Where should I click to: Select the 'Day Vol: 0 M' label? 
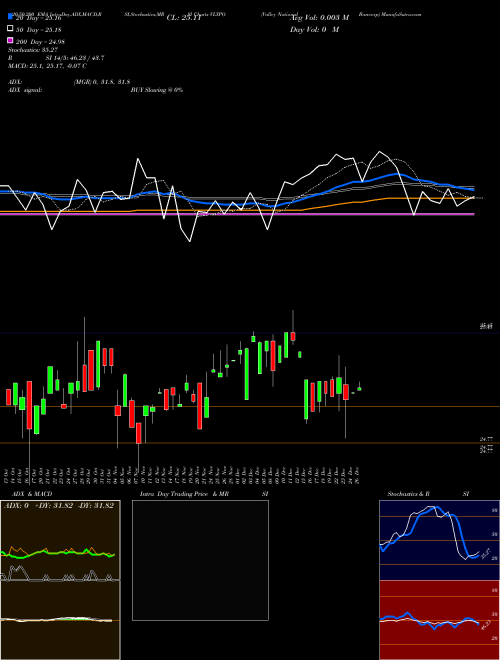314,29
